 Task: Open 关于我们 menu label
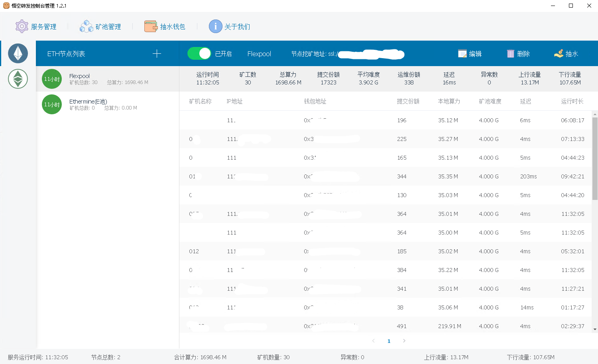click(237, 27)
